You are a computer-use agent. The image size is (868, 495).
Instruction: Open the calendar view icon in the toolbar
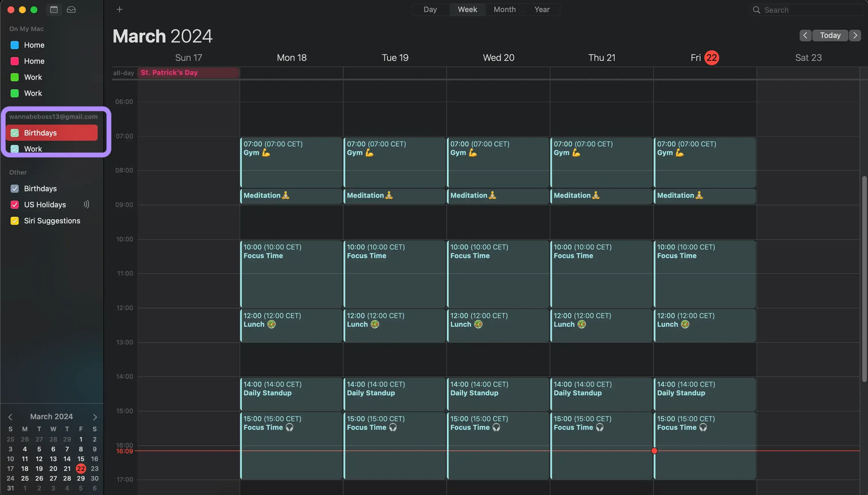pos(53,9)
